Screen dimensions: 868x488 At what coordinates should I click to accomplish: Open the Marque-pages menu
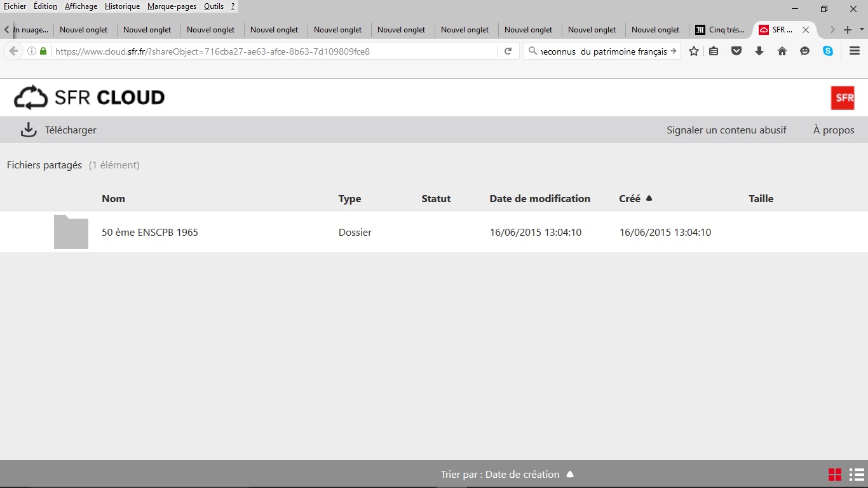[x=172, y=6]
